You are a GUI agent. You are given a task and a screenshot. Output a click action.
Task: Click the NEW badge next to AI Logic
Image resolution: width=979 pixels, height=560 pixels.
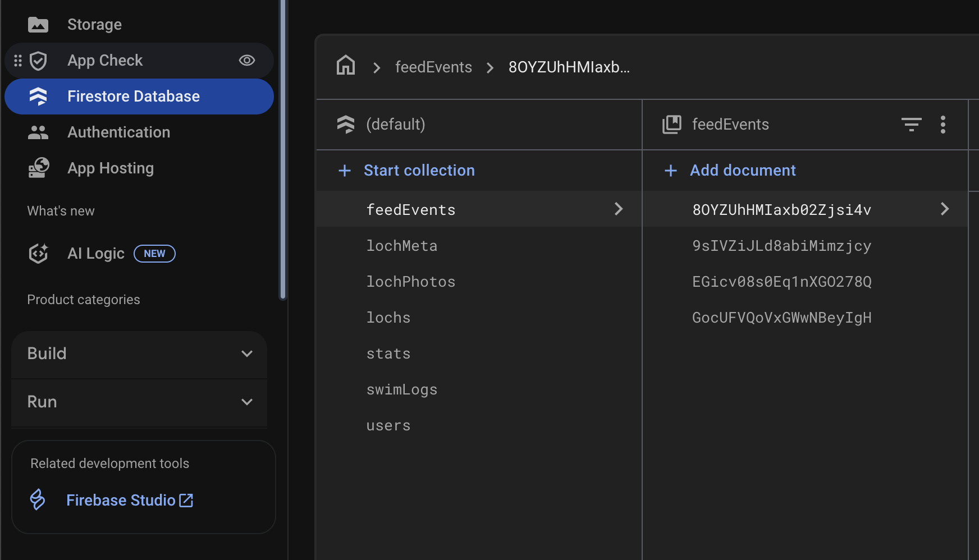coord(154,254)
